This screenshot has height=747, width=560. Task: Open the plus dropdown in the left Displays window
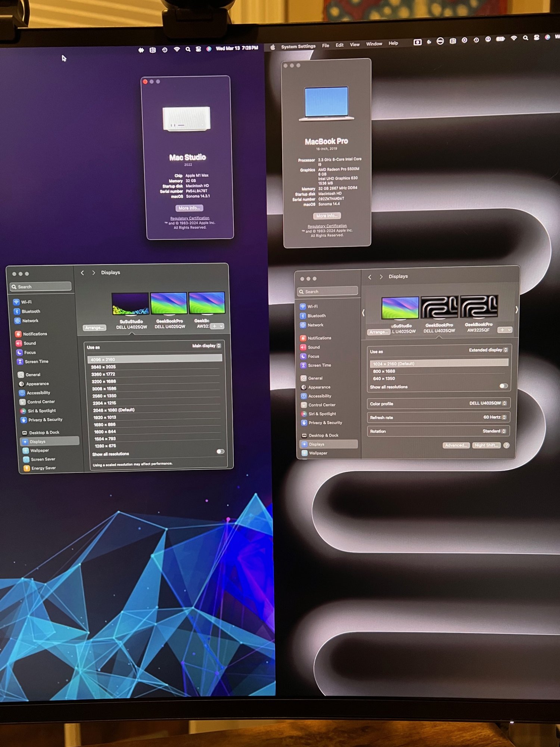tap(217, 326)
